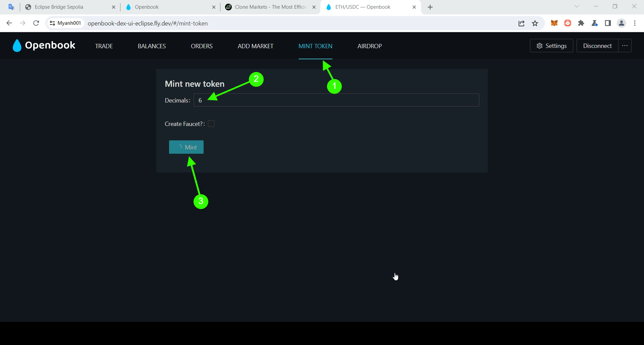
Task: Open the TRADE page
Action: (104, 46)
